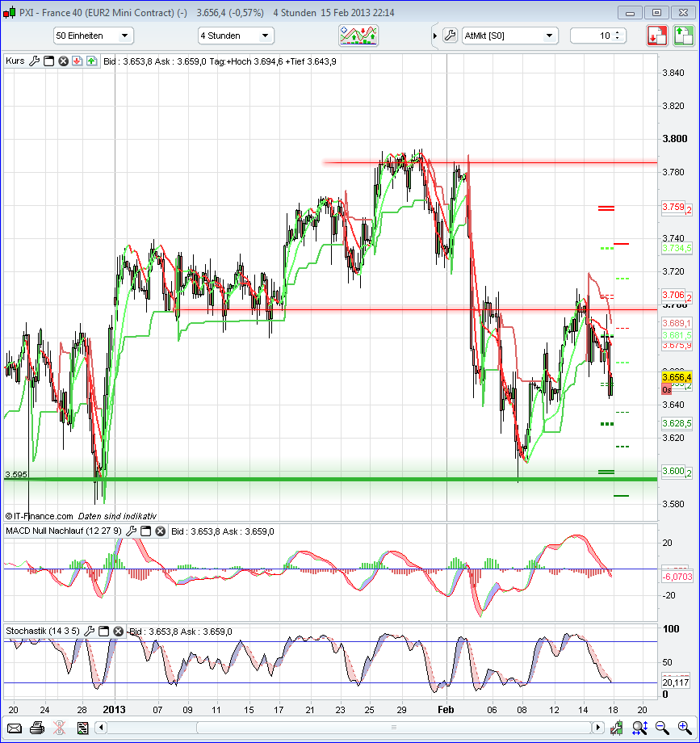Screen dimensions: 700x743
Task: Click the 3.600 green price label
Action: tap(673, 471)
